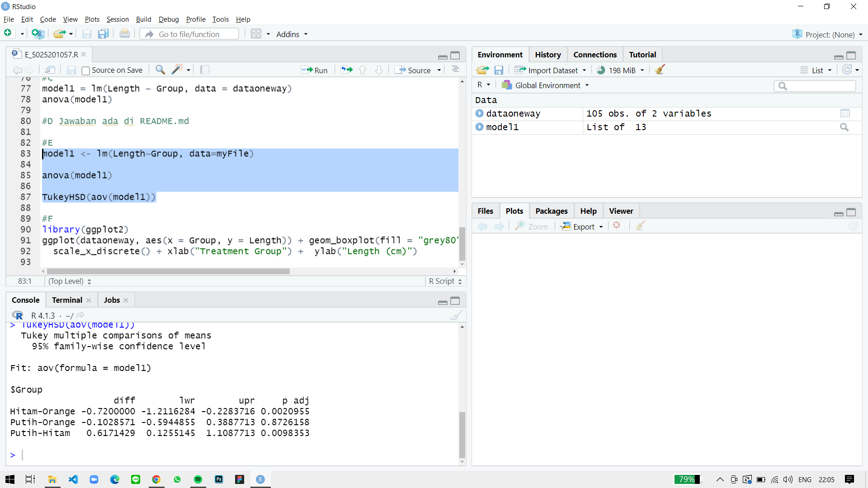Expand the dataoneway object details
This screenshot has width=868, height=488.
[x=479, y=113]
